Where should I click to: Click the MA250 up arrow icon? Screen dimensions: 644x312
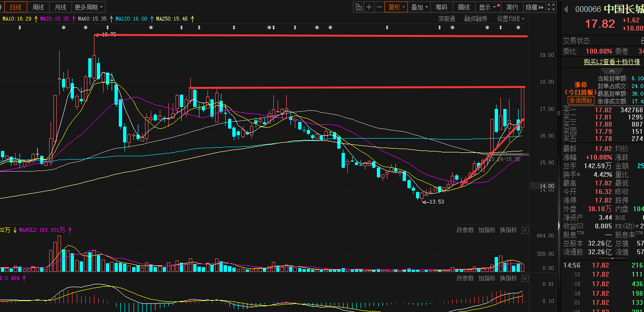(192, 19)
